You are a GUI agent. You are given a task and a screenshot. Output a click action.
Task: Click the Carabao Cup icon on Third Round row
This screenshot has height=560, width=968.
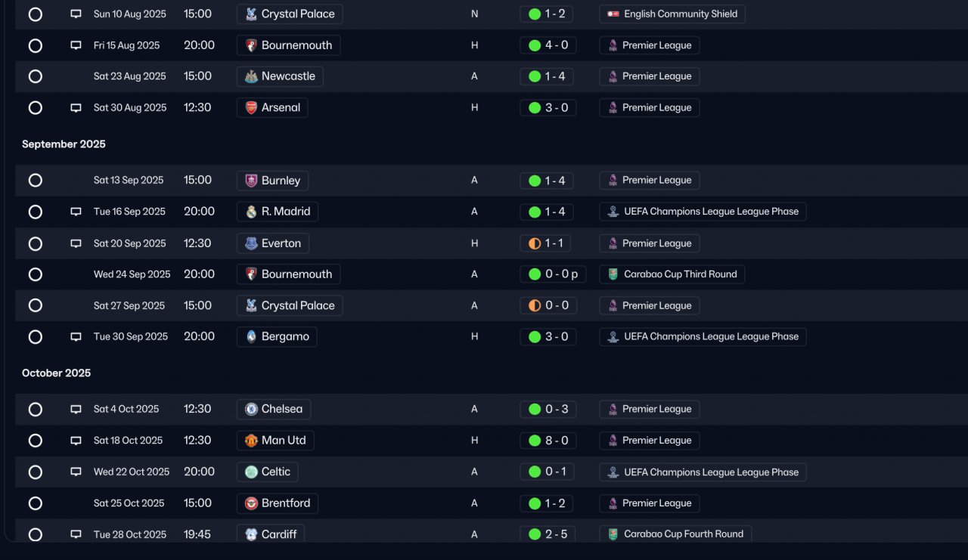613,274
